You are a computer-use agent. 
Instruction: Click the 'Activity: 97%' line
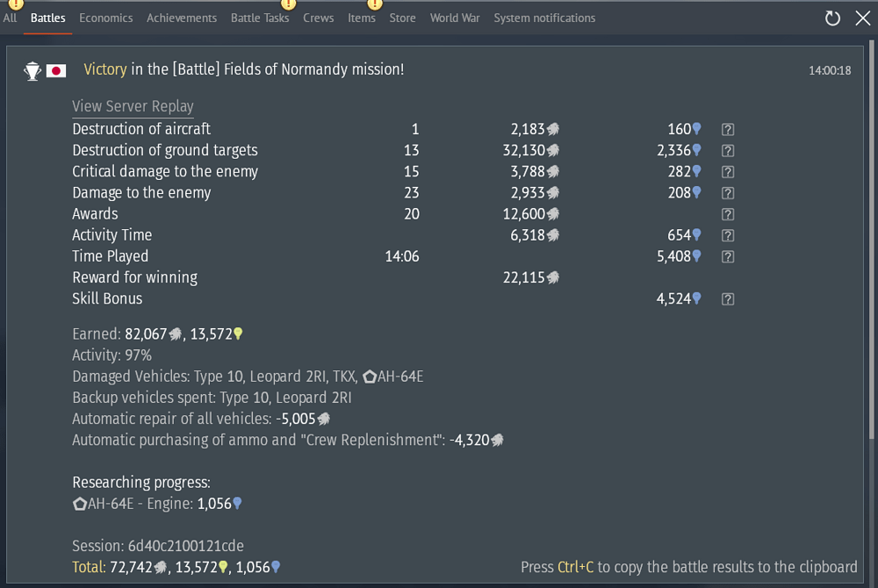(x=112, y=355)
